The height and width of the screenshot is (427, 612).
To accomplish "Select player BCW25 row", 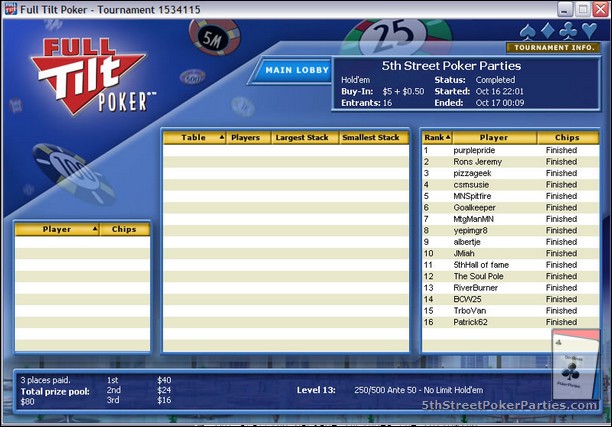I will (511, 299).
